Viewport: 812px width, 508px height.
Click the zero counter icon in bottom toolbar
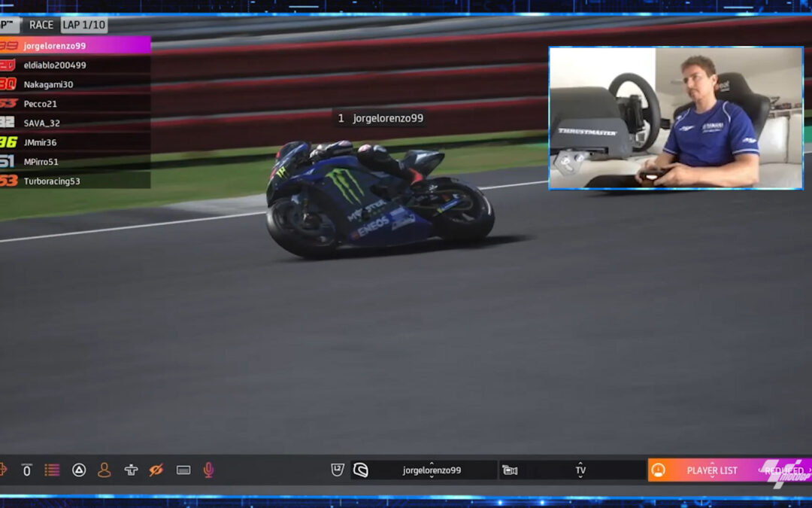(x=26, y=470)
